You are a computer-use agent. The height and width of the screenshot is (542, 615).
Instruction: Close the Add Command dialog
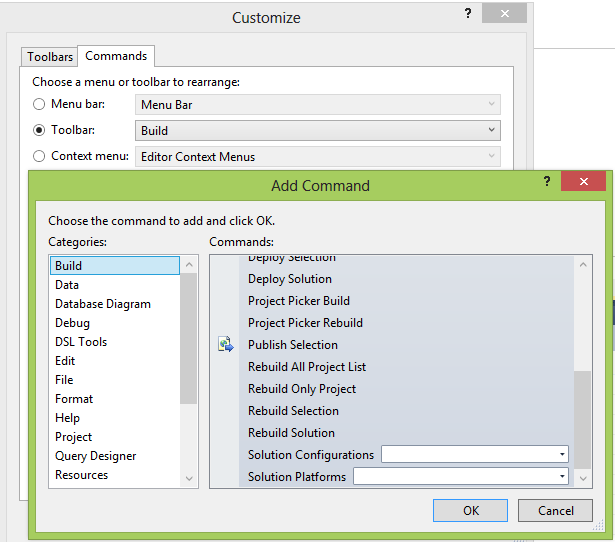[x=583, y=182]
